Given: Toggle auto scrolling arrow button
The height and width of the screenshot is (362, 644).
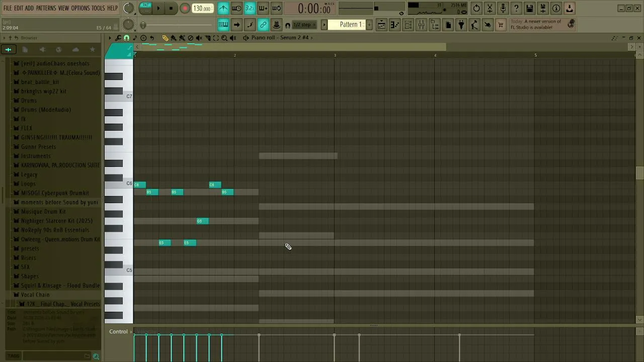Looking at the screenshot, I should pos(236,25).
